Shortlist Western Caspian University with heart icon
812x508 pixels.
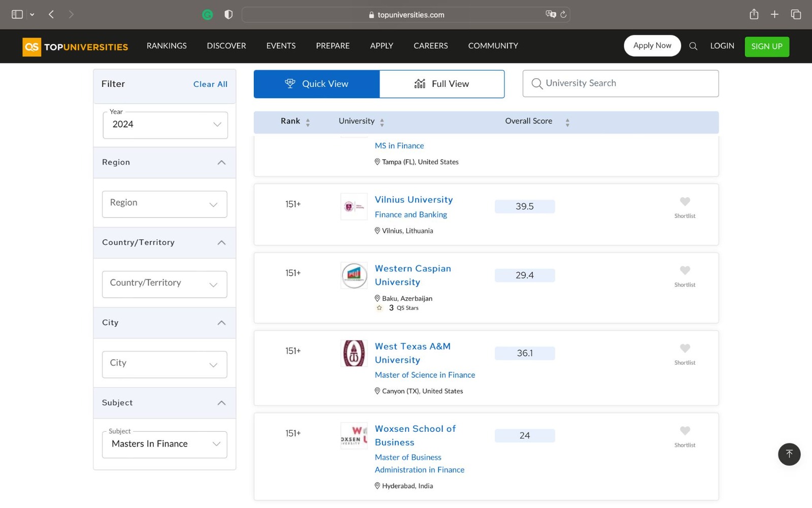(x=685, y=270)
